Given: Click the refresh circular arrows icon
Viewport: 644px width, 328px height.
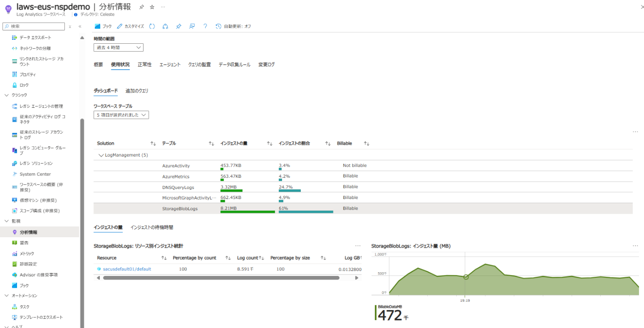Looking at the screenshot, I should [x=152, y=26].
